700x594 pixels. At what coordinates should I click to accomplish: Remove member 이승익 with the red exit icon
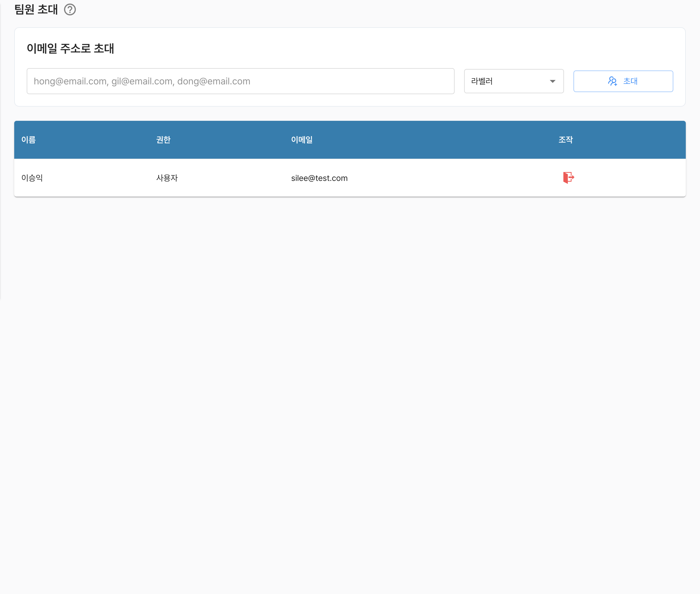click(568, 177)
